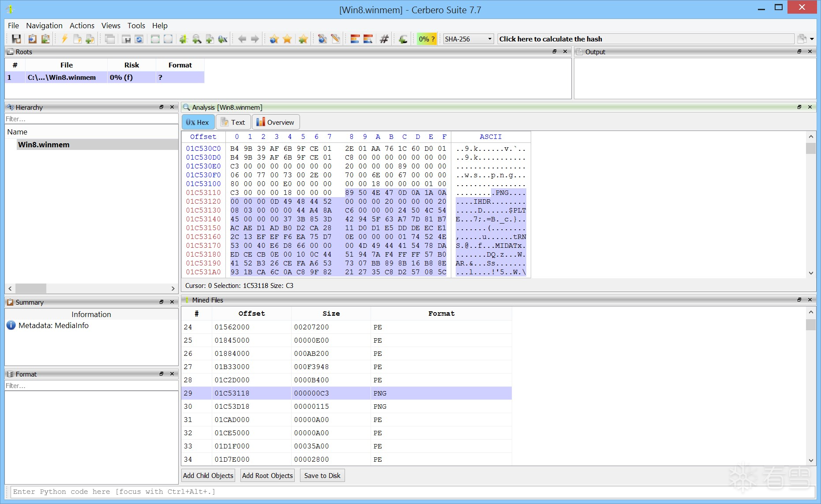Screen dimensions: 821x504
Task: Expand the copy-hash dropdown arrow
Action: pos(812,39)
